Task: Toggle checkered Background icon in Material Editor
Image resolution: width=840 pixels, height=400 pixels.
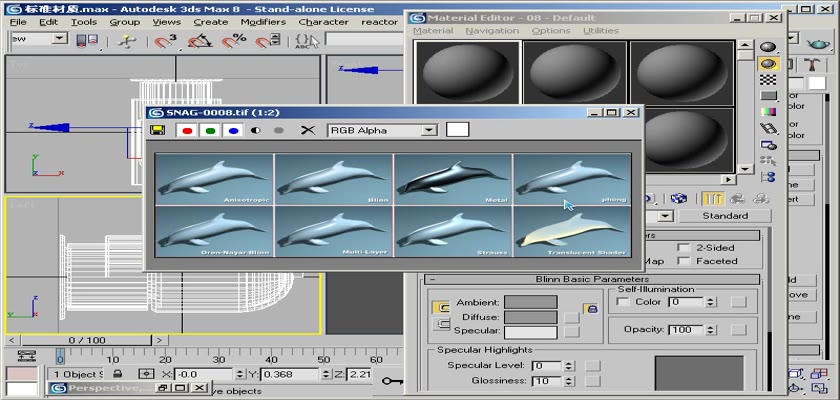Action: 768,80
